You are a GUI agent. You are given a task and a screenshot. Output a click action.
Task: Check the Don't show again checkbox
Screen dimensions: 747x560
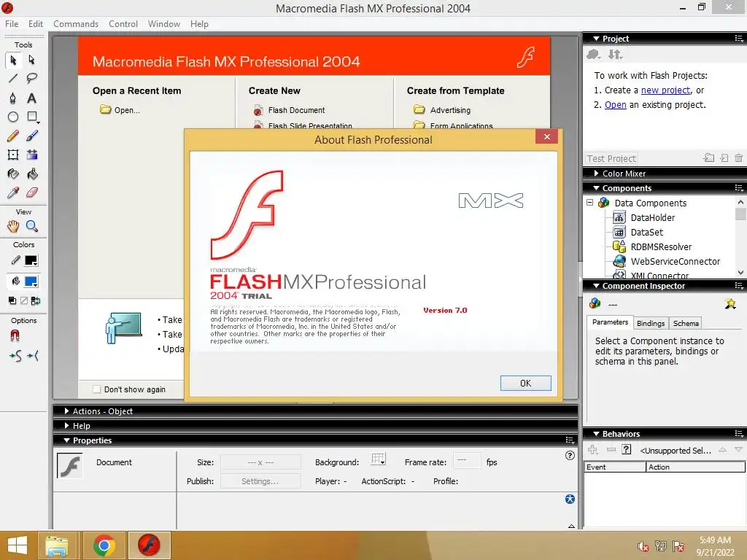[x=97, y=389]
